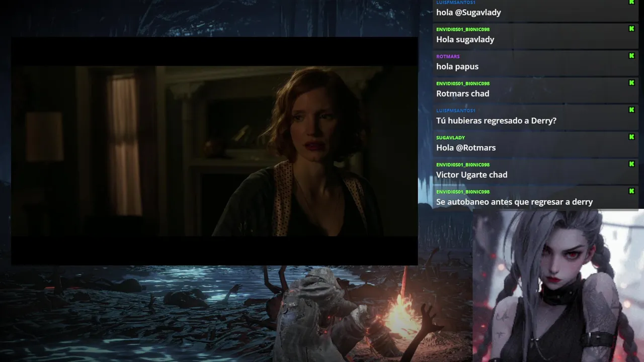Click ENVIDI0S01_BI0NIC098 username above 'Hola sugavlady'

(x=463, y=29)
